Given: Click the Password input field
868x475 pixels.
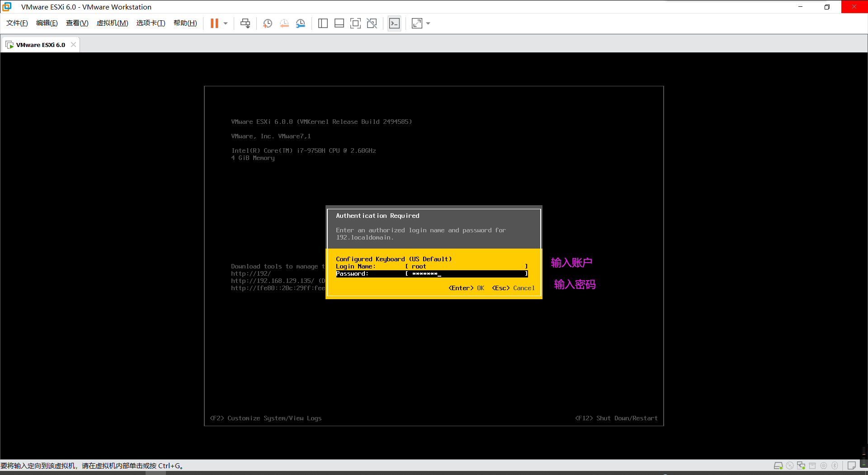Looking at the screenshot, I should [467, 274].
